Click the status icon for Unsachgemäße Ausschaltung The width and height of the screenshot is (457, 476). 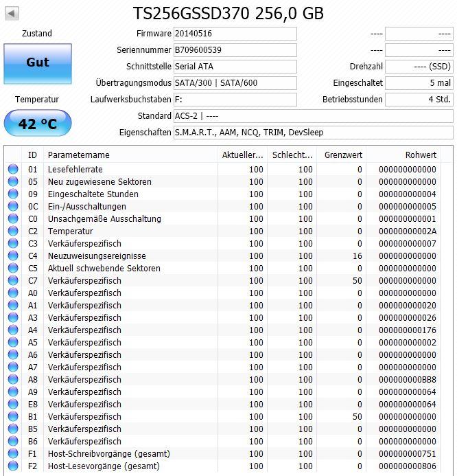tap(13, 218)
